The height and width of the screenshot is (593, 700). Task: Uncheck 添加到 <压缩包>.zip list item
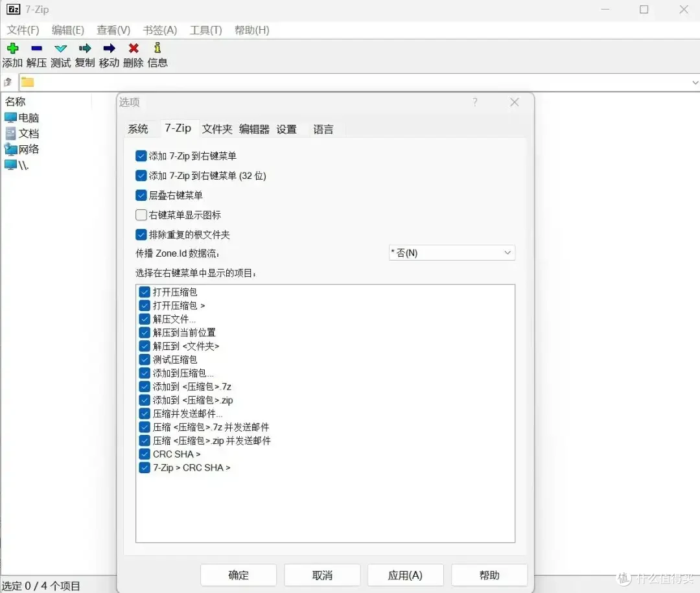tap(144, 400)
